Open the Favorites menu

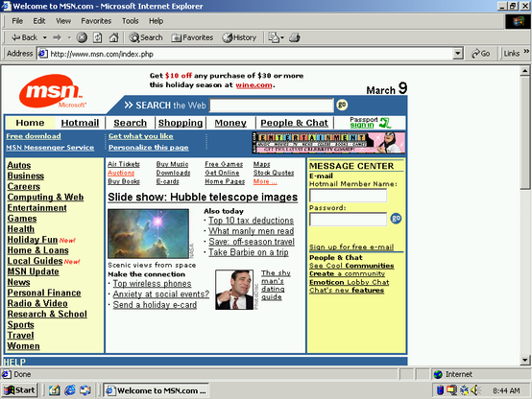point(96,21)
